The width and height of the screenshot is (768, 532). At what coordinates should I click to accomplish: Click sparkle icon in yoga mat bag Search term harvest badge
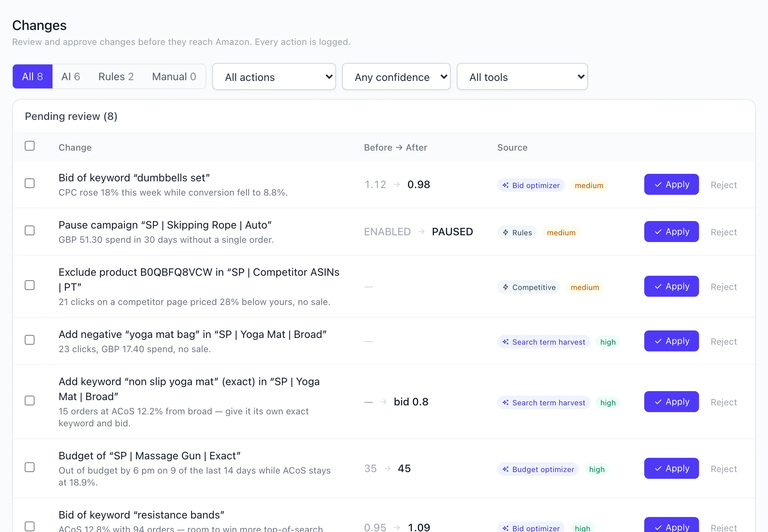505,342
